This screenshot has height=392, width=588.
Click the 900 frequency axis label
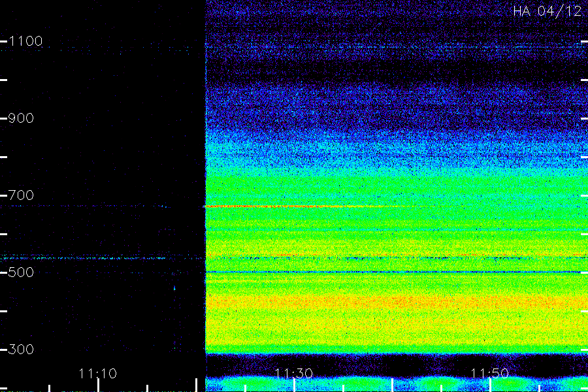21,118
